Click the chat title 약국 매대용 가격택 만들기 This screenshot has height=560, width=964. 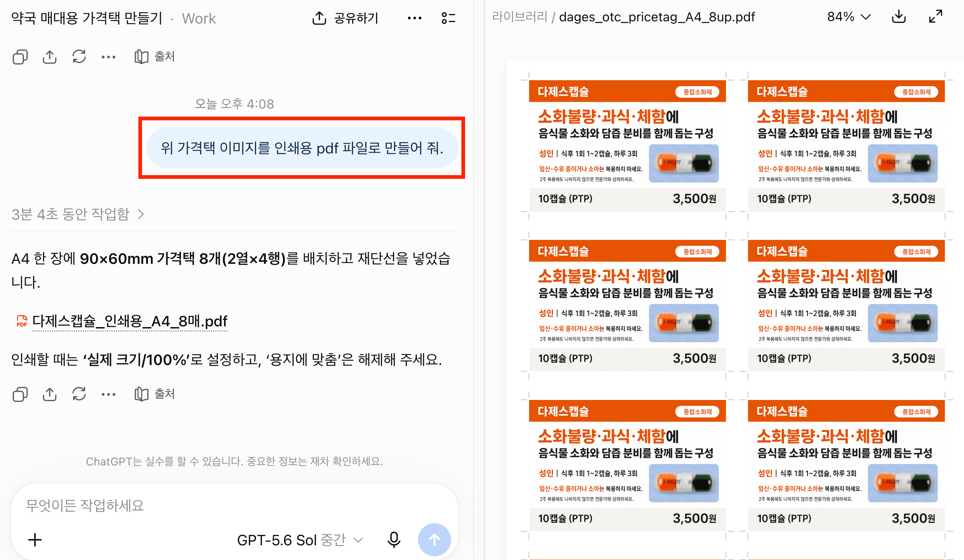(x=87, y=18)
